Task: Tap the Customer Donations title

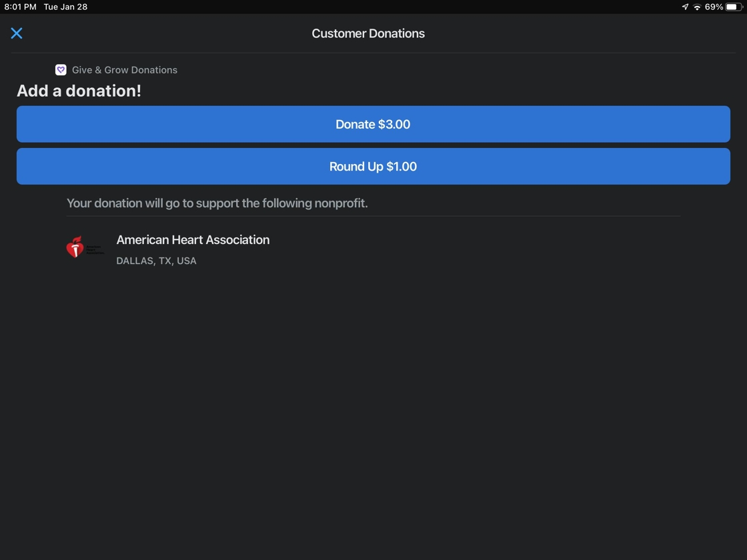Action: click(x=368, y=33)
